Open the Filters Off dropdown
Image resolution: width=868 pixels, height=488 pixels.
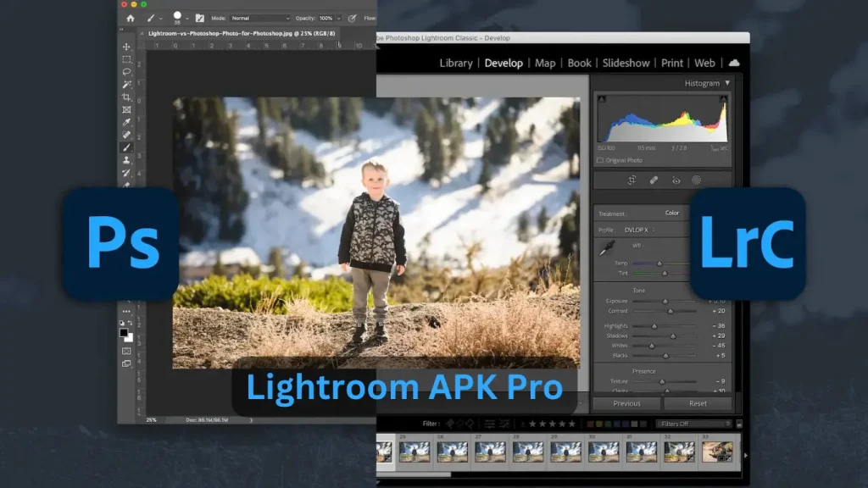pyautogui.click(x=693, y=424)
